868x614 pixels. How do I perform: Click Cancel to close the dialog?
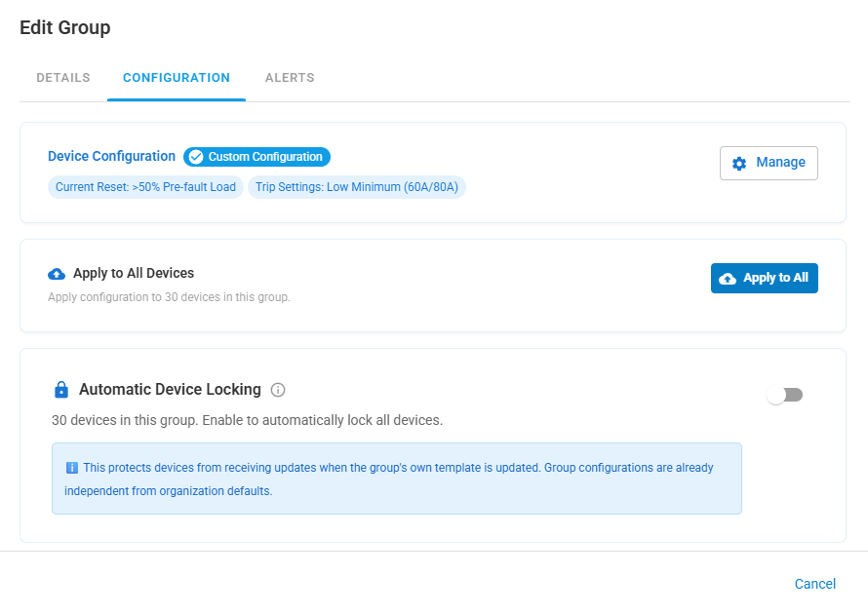point(815,584)
